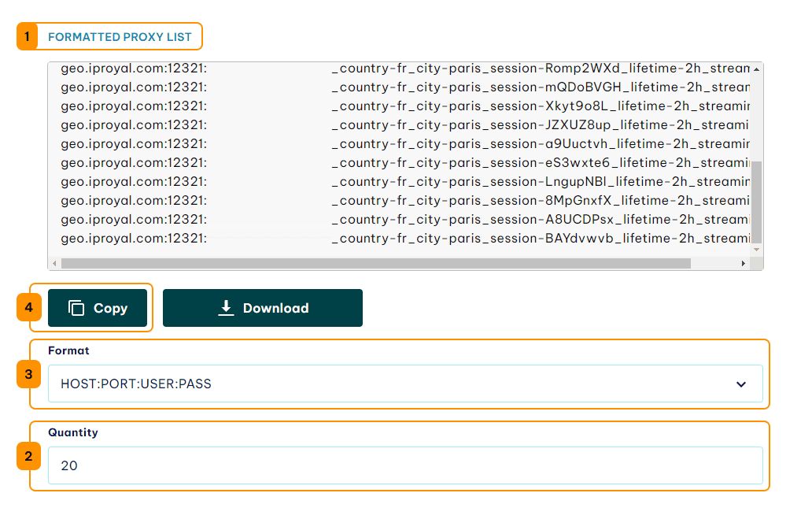812x519 pixels.
Task: Click the orange step 1 badge
Action: click(x=27, y=37)
